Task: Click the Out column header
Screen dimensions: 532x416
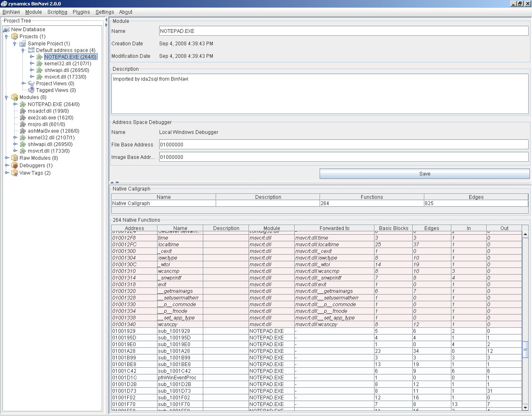Action: pyautogui.click(x=504, y=228)
